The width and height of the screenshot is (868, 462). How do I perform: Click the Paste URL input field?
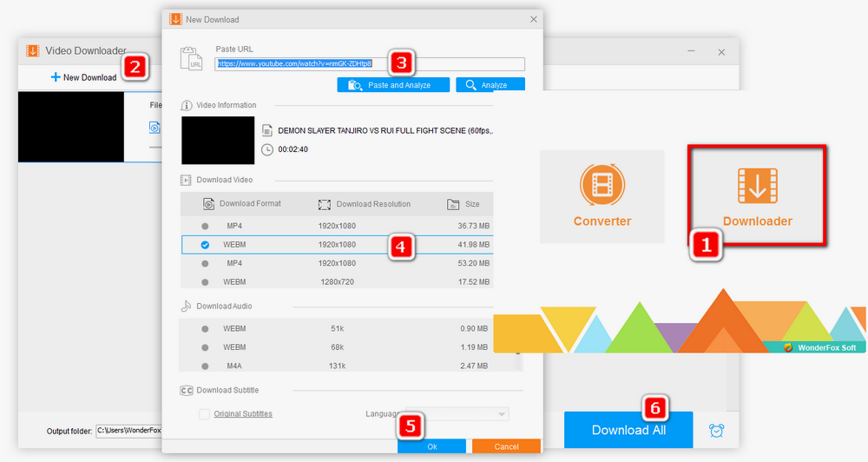click(370, 63)
